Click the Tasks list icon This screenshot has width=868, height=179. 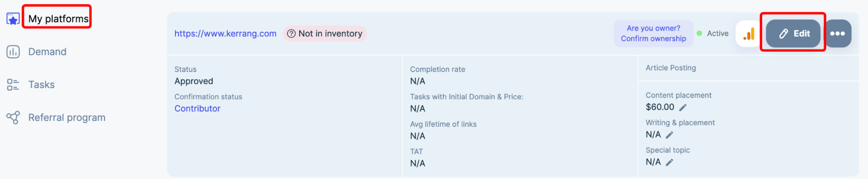coord(13,85)
